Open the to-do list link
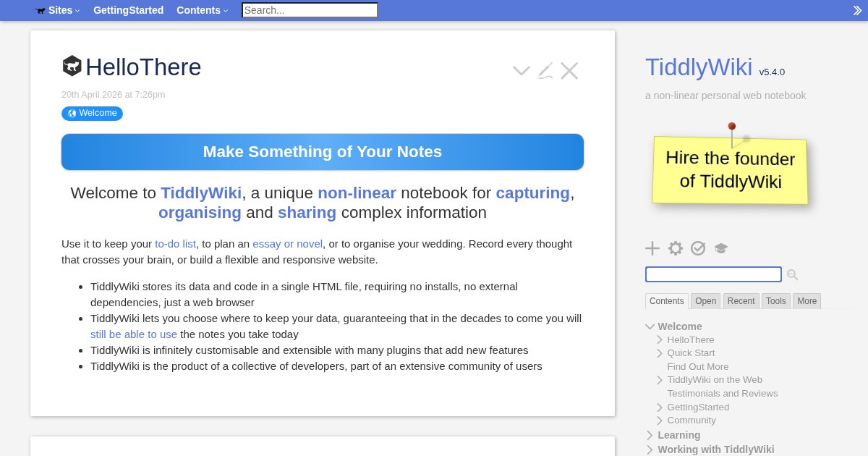 [x=175, y=244]
